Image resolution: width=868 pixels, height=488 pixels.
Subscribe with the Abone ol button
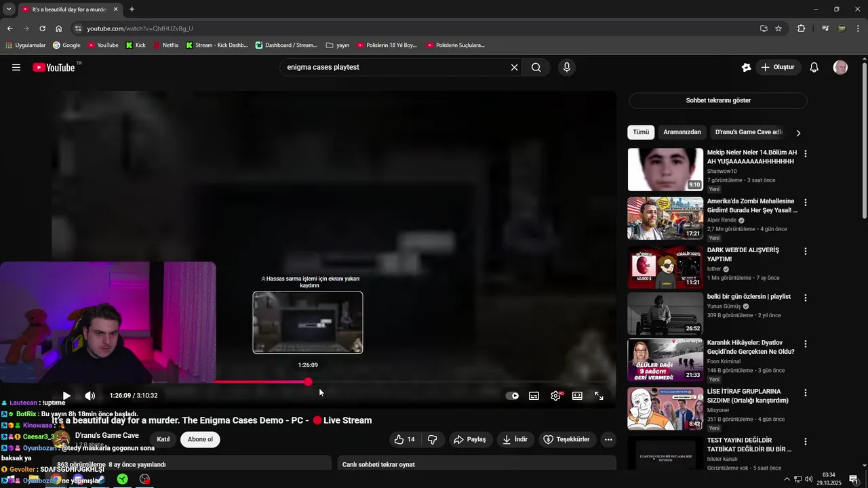click(200, 439)
